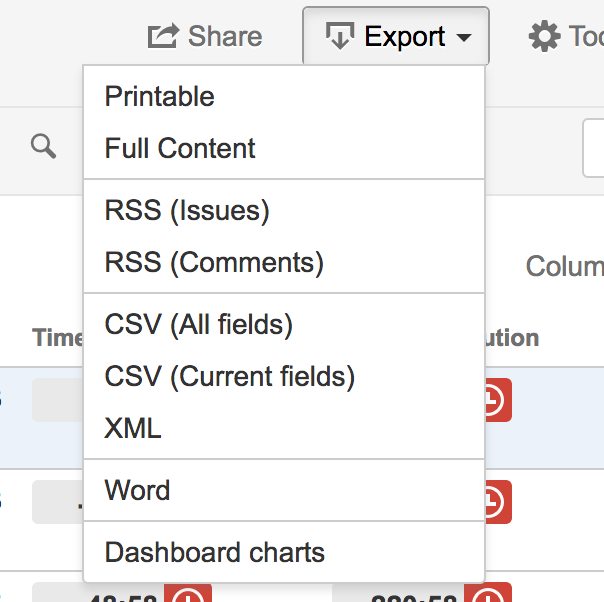Image resolution: width=604 pixels, height=602 pixels.
Task: Export as RSS (Issues)
Action: click(x=187, y=211)
